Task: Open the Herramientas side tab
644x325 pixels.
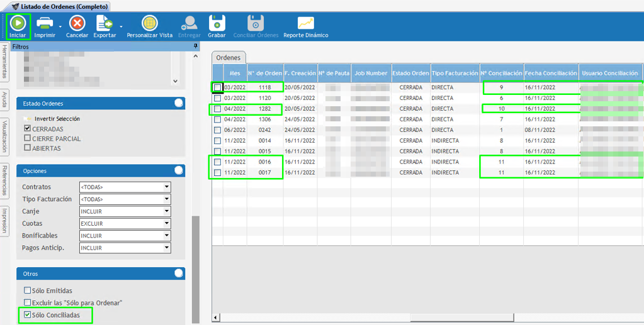Action: pyautogui.click(x=4, y=62)
